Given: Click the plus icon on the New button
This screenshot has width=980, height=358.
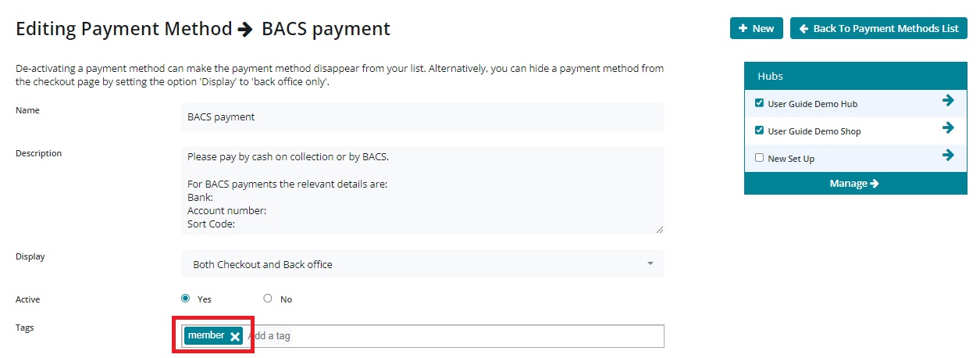Looking at the screenshot, I should point(743,29).
